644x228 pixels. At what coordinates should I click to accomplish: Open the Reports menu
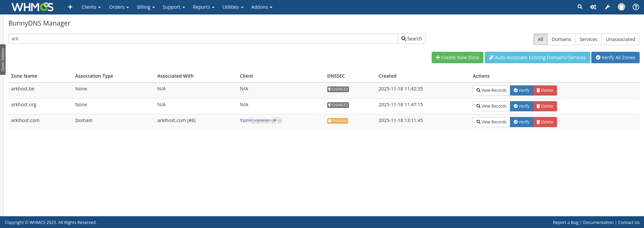pos(204,7)
